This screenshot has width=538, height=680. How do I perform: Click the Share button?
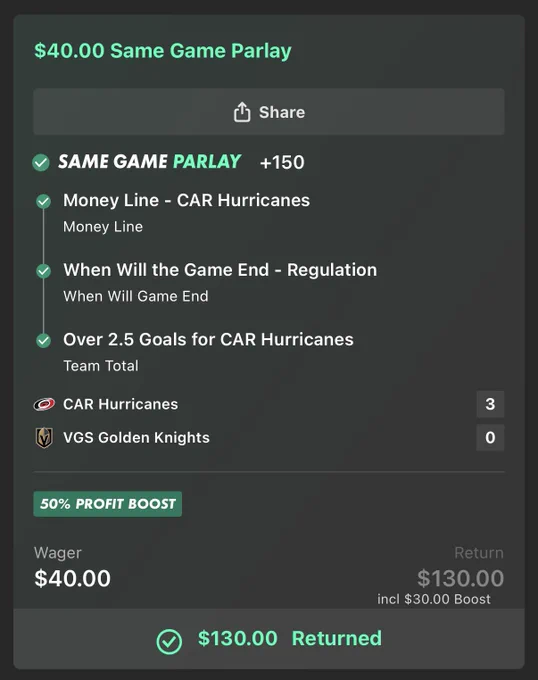pos(269,112)
